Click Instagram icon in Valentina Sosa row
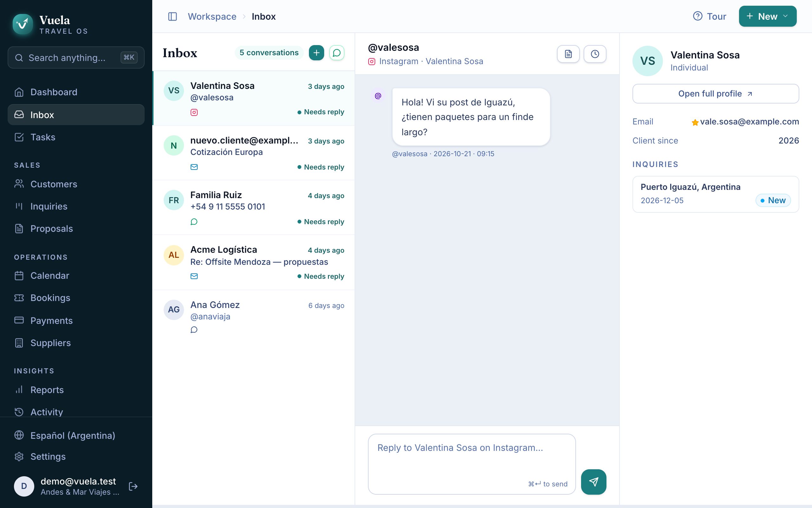 tap(194, 112)
